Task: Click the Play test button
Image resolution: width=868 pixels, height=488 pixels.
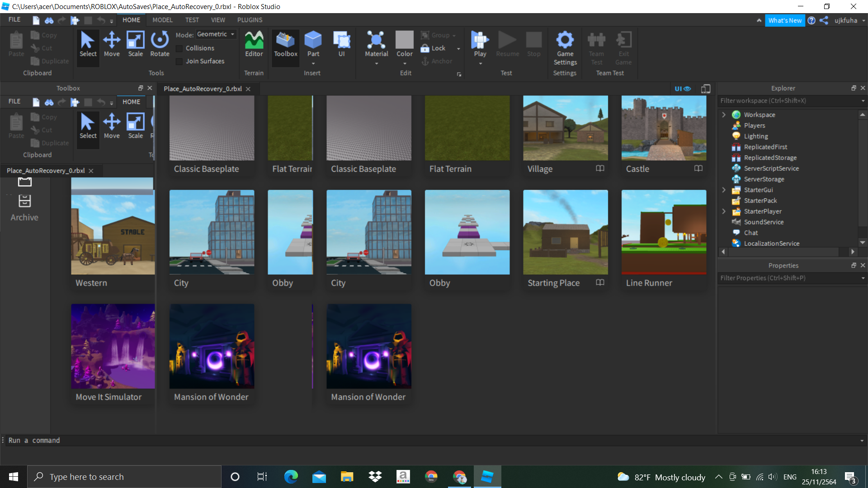Action: pyautogui.click(x=480, y=44)
